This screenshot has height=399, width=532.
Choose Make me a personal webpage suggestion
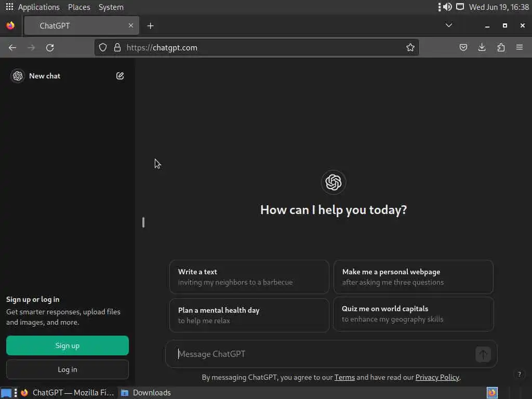(413, 277)
